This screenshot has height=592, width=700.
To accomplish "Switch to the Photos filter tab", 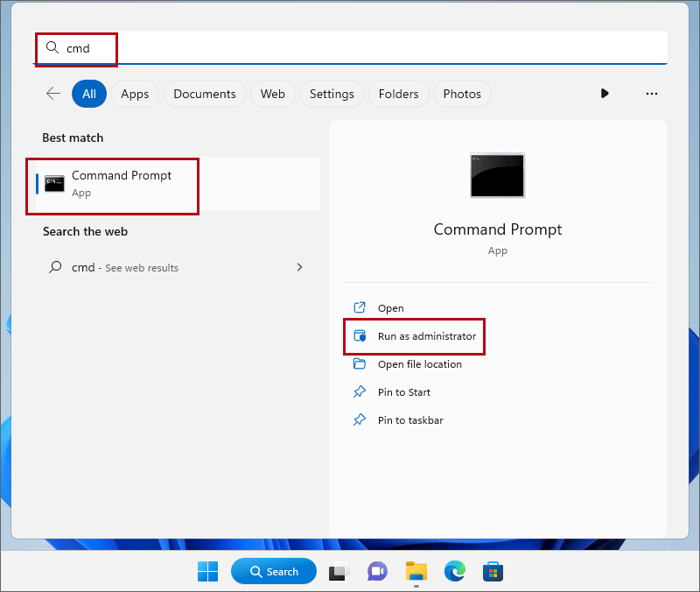I will 462,94.
